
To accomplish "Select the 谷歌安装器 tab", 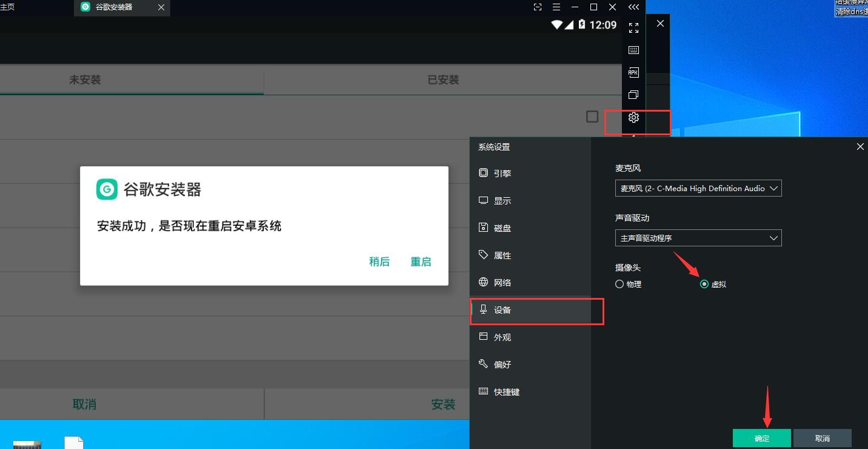I will point(122,7).
